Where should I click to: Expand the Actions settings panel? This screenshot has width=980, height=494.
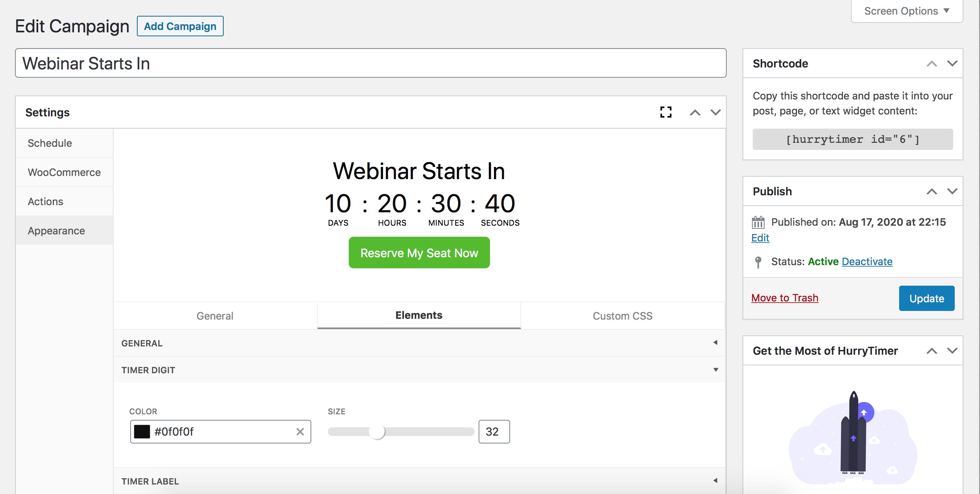(x=45, y=201)
